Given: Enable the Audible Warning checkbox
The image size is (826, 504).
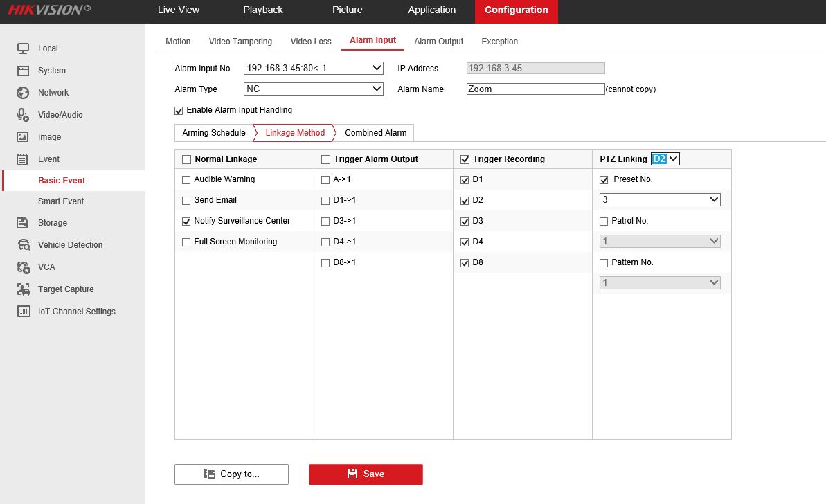Looking at the screenshot, I should click(x=186, y=180).
